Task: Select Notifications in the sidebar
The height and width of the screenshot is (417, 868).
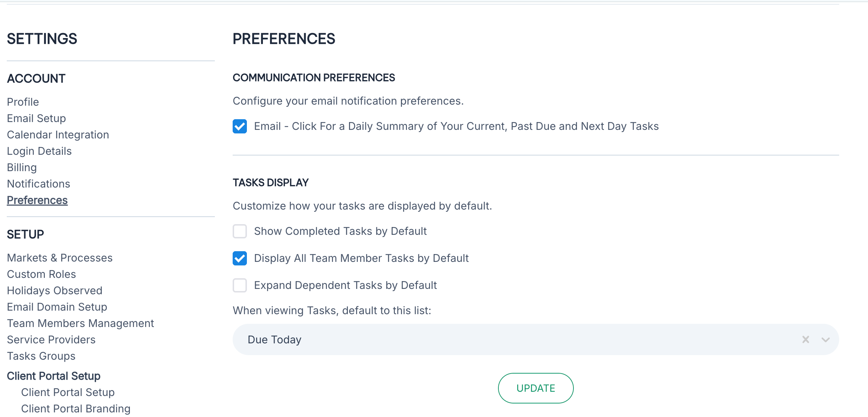Action: click(x=38, y=184)
